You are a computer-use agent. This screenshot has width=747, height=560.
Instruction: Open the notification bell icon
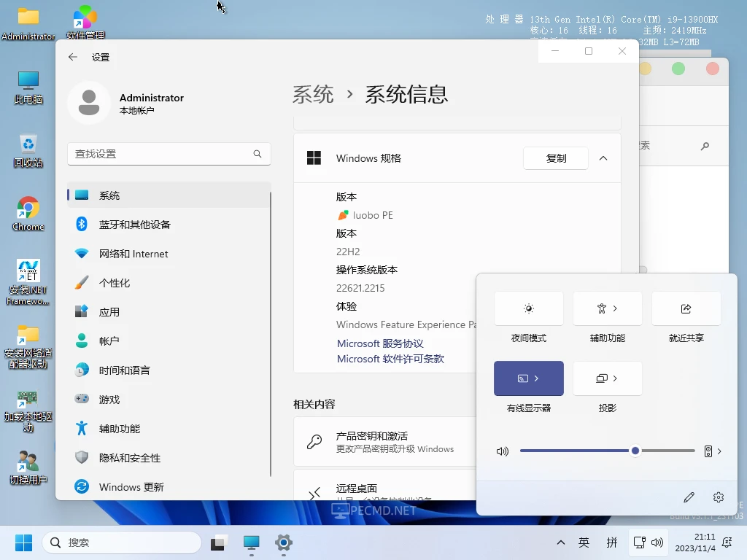click(727, 542)
